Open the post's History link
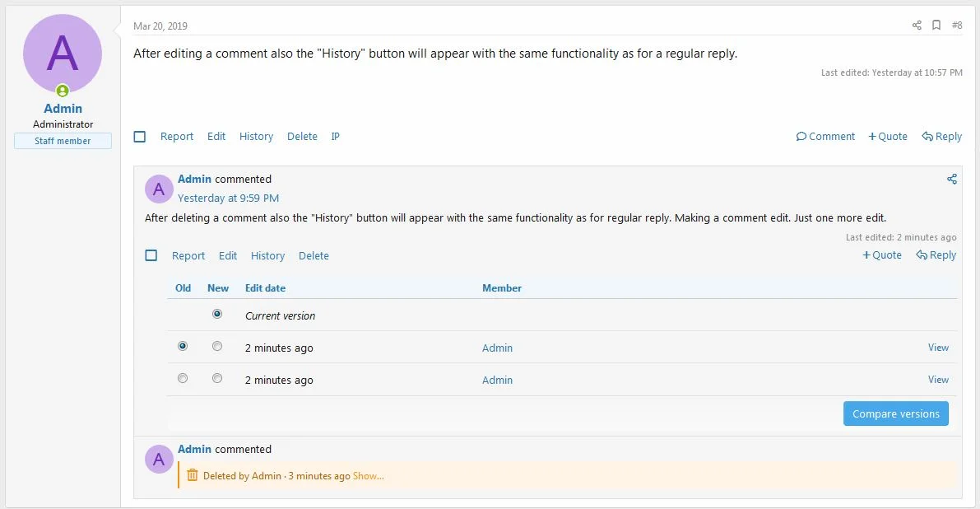980x509 pixels. click(256, 137)
